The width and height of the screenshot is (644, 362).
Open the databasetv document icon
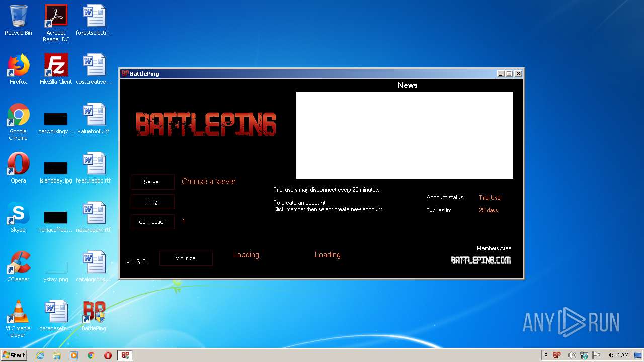point(56,316)
